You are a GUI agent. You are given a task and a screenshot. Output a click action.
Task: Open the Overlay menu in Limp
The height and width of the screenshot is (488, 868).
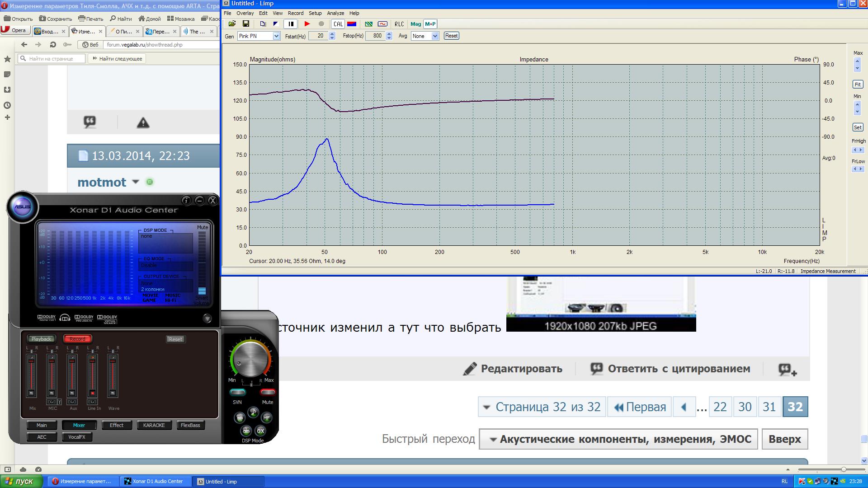245,13
